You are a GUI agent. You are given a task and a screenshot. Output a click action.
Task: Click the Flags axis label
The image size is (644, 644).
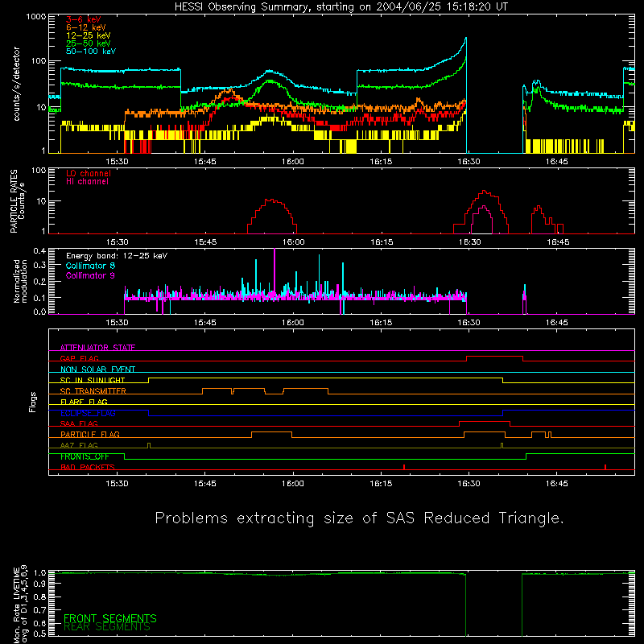(x=32, y=402)
